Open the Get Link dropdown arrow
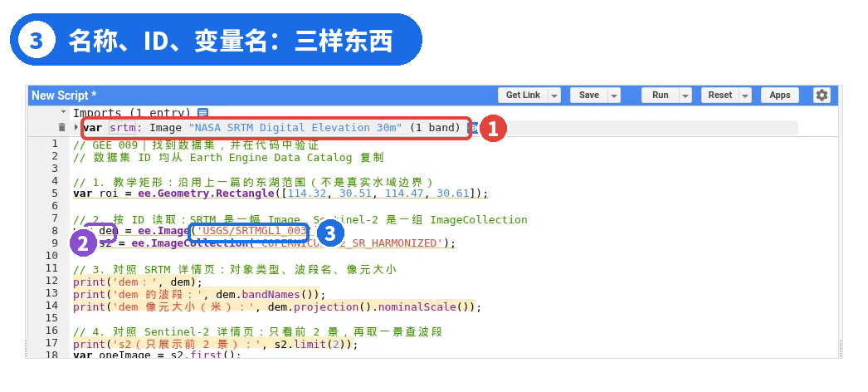The height and width of the screenshot is (392, 868). [x=554, y=96]
